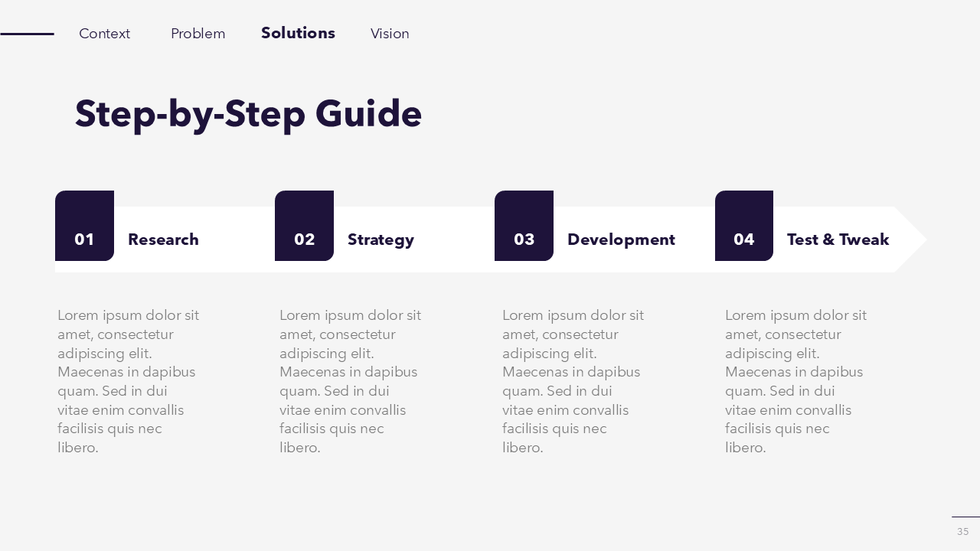Select the Strategy step label
The image size is (980, 551).
tap(381, 240)
